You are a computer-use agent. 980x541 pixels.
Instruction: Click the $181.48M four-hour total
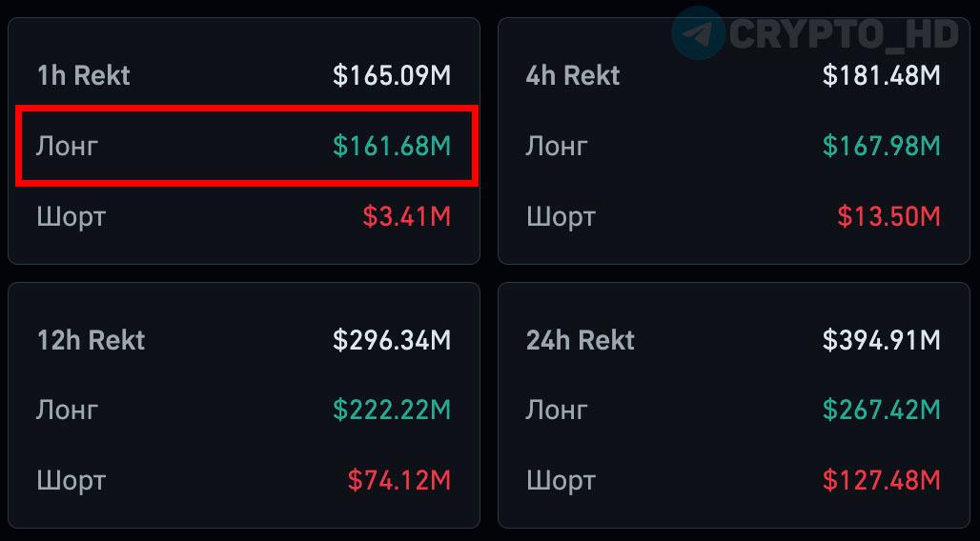pos(881,75)
